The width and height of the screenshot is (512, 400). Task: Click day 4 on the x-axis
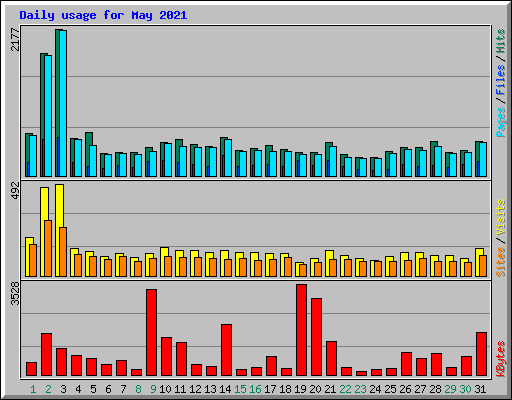[x=78, y=389]
